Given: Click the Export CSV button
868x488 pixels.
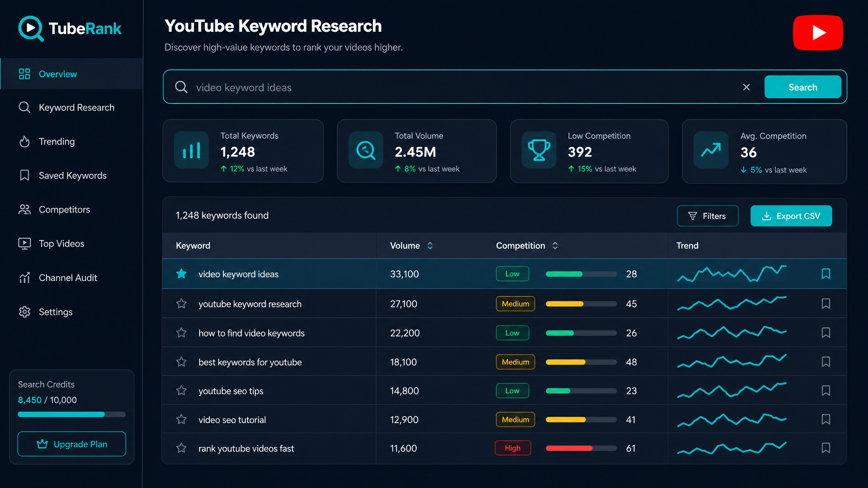Looking at the screenshot, I should (791, 216).
